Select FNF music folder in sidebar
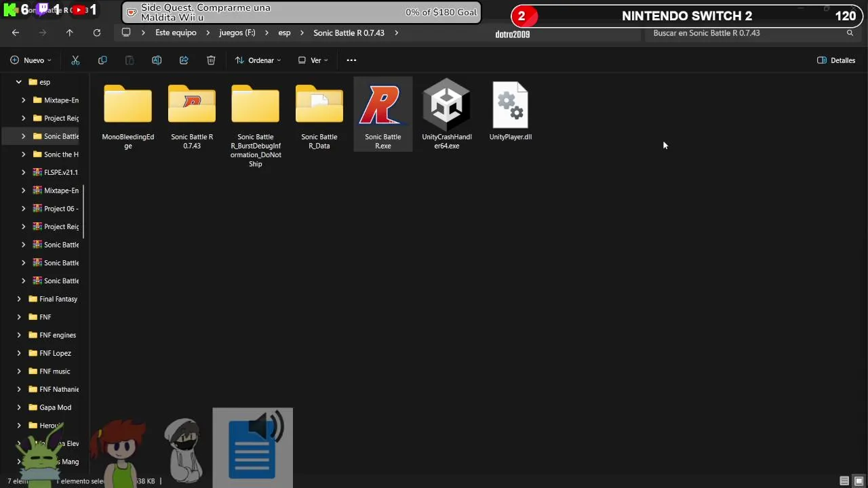This screenshot has width=868, height=488. pyautogui.click(x=49, y=371)
